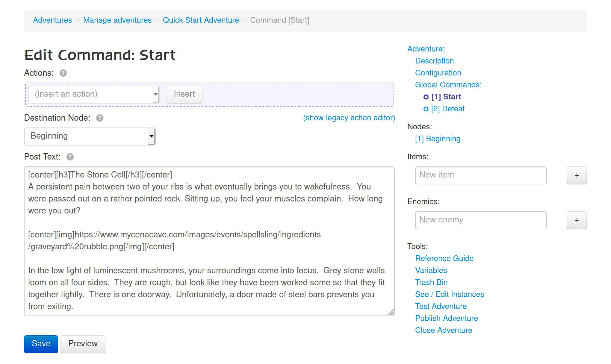Click the Insert button
The image size is (611, 364).
click(184, 94)
